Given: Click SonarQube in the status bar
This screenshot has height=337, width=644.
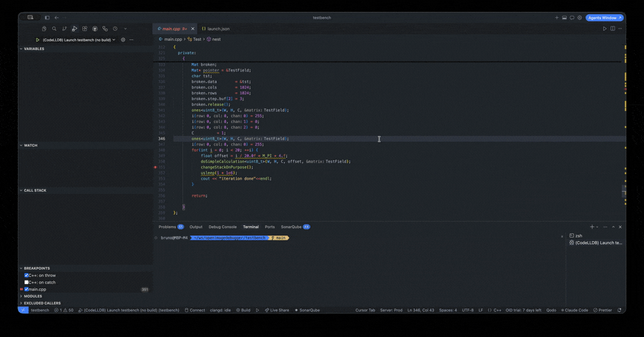Looking at the screenshot, I should (x=307, y=311).
